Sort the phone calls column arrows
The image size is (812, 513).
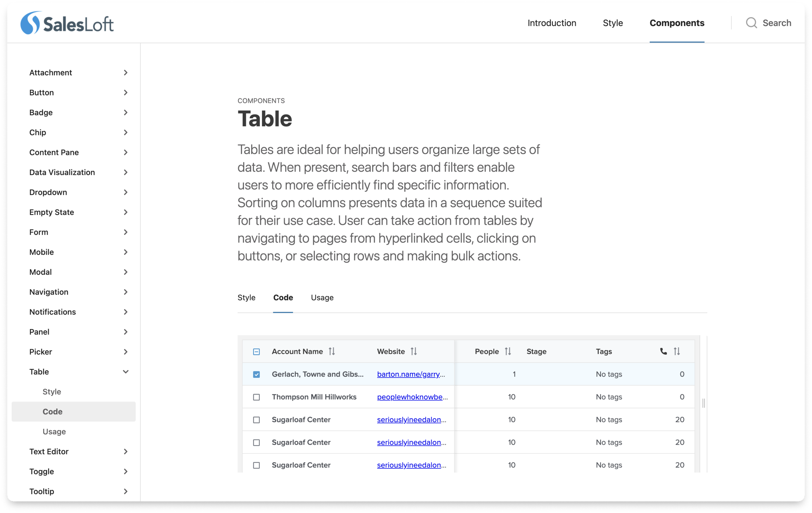point(677,352)
